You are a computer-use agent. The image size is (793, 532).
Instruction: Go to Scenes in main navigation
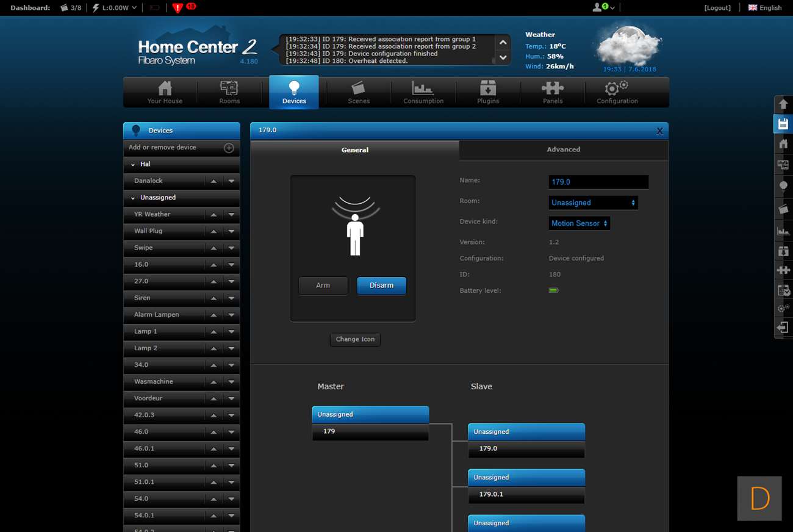click(x=359, y=93)
